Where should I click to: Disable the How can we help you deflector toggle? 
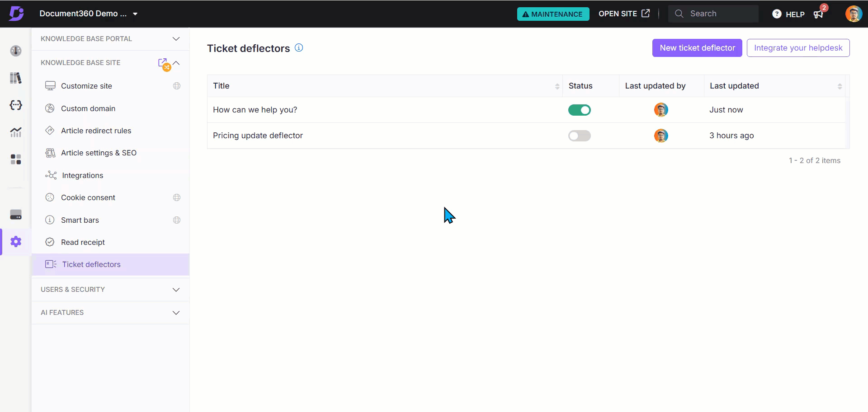point(580,110)
